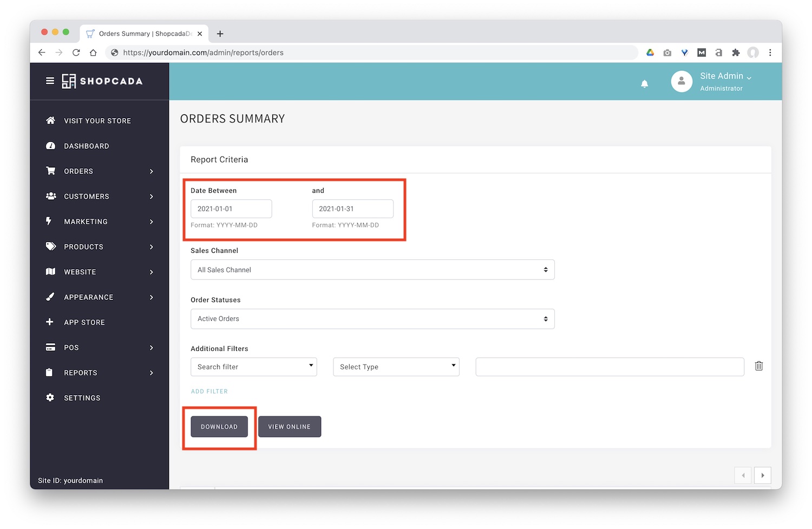Click the empty filter value text field

point(610,367)
